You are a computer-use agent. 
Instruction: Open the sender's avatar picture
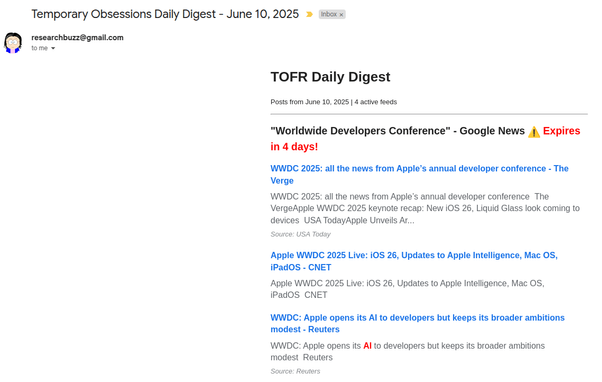click(x=13, y=43)
